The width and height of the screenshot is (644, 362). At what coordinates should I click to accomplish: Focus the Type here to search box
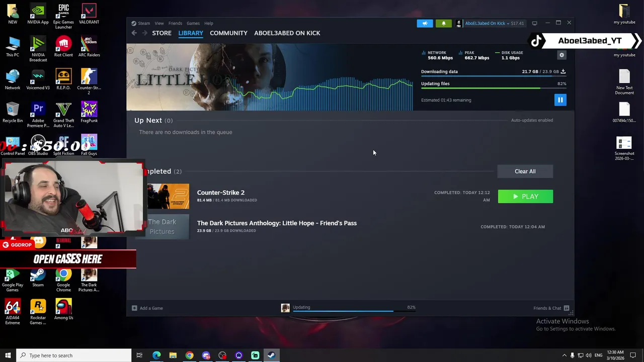pyautogui.click(x=74, y=355)
